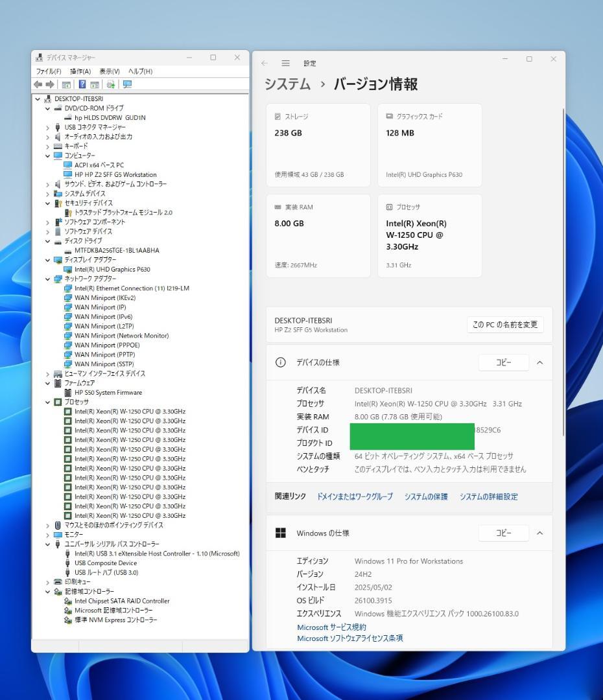Image resolution: width=603 pixels, height=700 pixels.
Task: Click the info icon beside デバイスの仕様
Action: click(279, 362)
